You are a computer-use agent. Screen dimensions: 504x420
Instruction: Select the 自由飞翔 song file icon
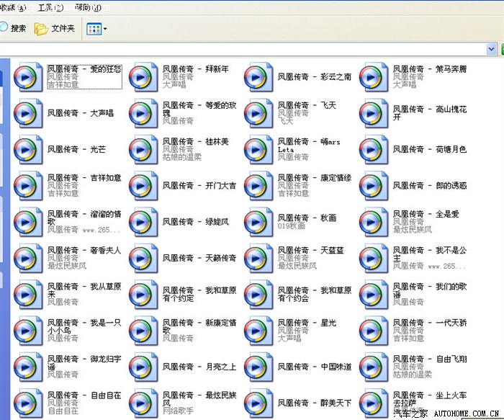point(374,367)
